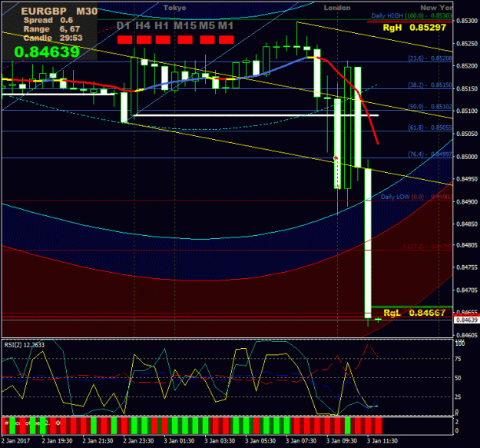
Task: Click the 0.85000 price axis value
Action: (x=467, y=157)
